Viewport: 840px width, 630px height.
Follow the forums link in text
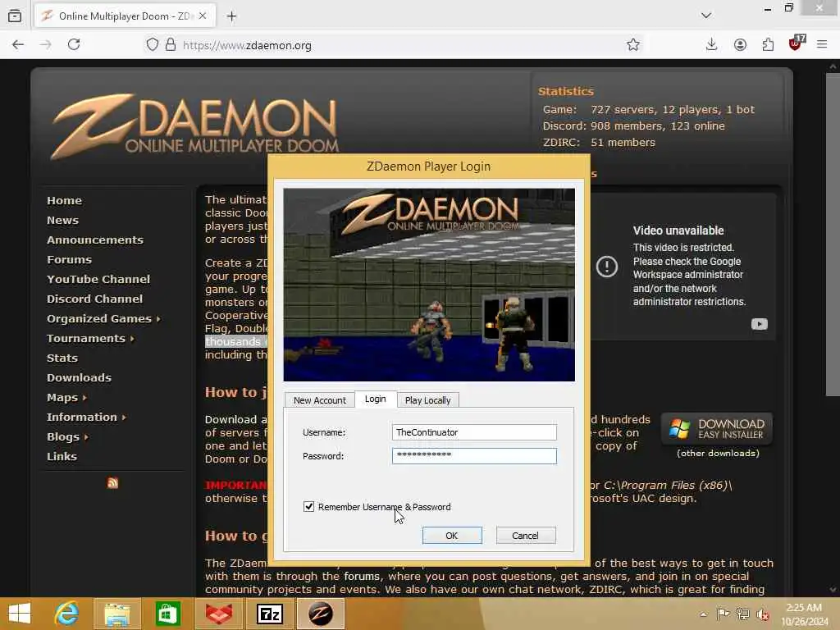(x=362, y=577)
